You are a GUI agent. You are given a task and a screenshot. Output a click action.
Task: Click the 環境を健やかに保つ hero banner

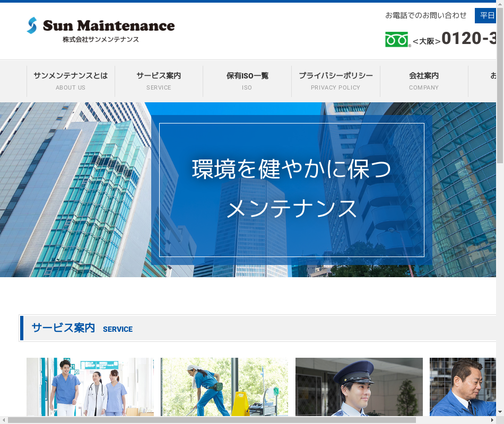[x=291, y=189]
